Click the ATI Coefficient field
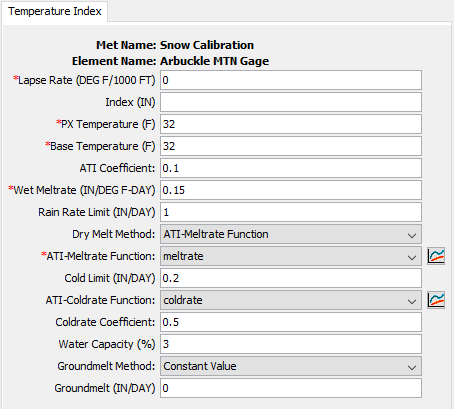The height and width of the screenshot is (409, 454). click(291, 168)
